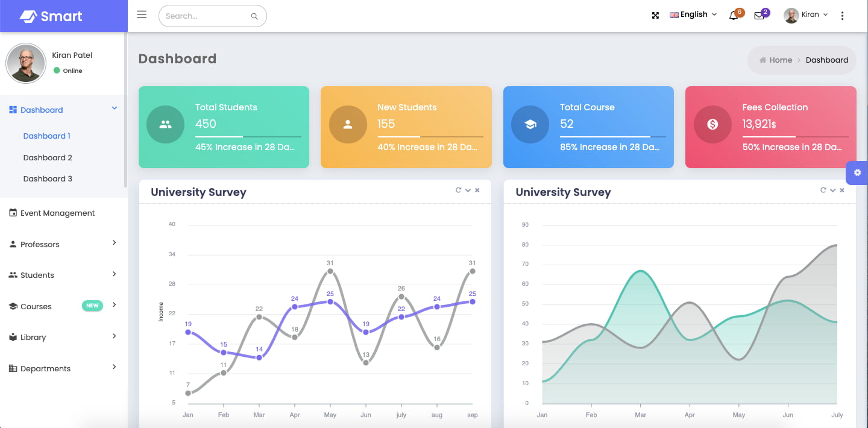Click the Total Students group icon
This screenshot has height=428, width=868.
(x=165, y=124)
